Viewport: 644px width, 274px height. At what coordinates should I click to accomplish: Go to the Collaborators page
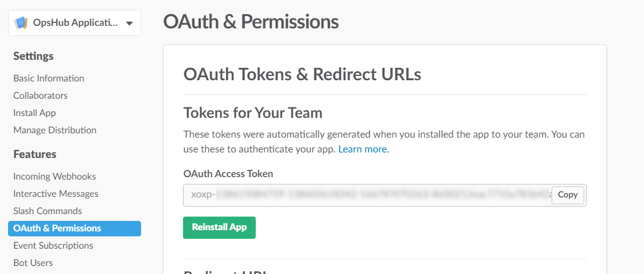[41, 96]
